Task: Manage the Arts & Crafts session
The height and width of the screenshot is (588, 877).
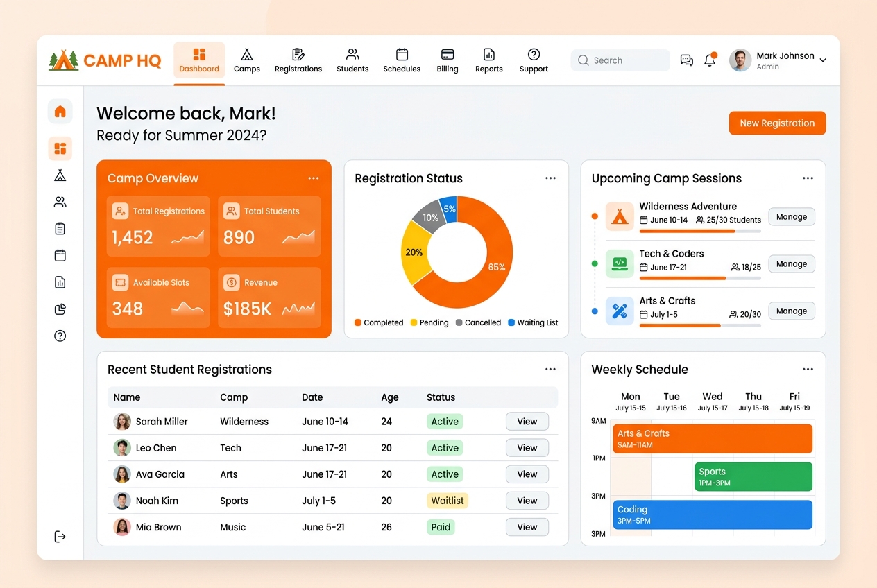Action: pyautogui.click(x=792, y=311)
